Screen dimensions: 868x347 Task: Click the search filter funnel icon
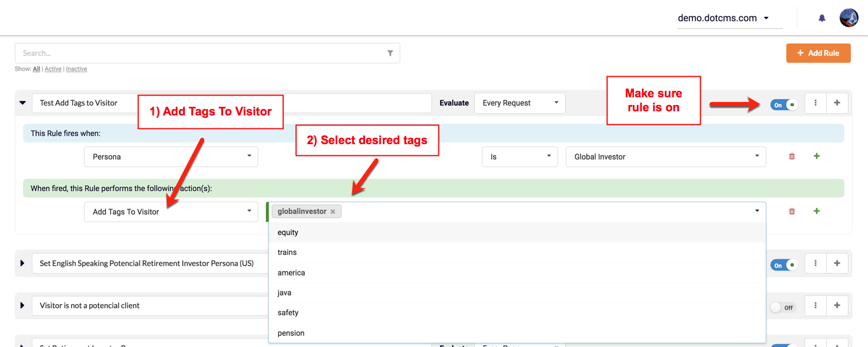point(390,53)
